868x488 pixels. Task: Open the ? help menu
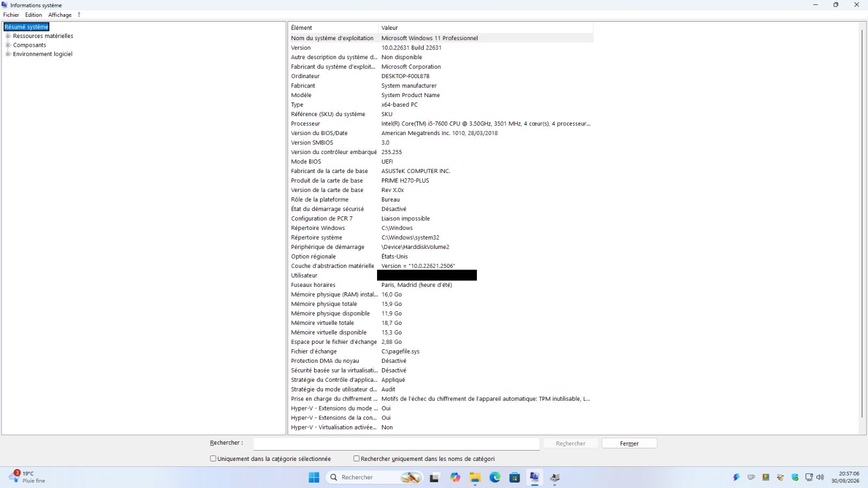coord(79,15)
